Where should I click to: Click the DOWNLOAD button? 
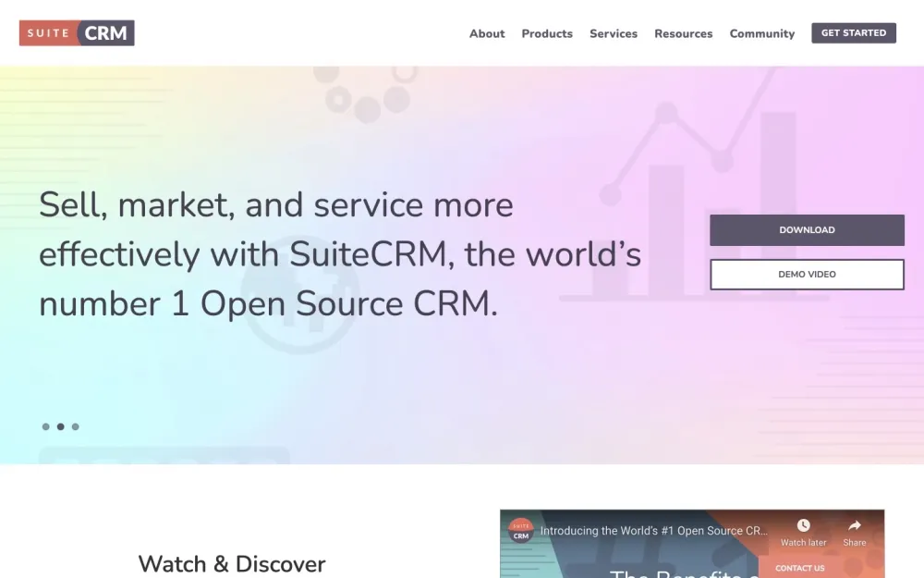click(x=807, y=229)
